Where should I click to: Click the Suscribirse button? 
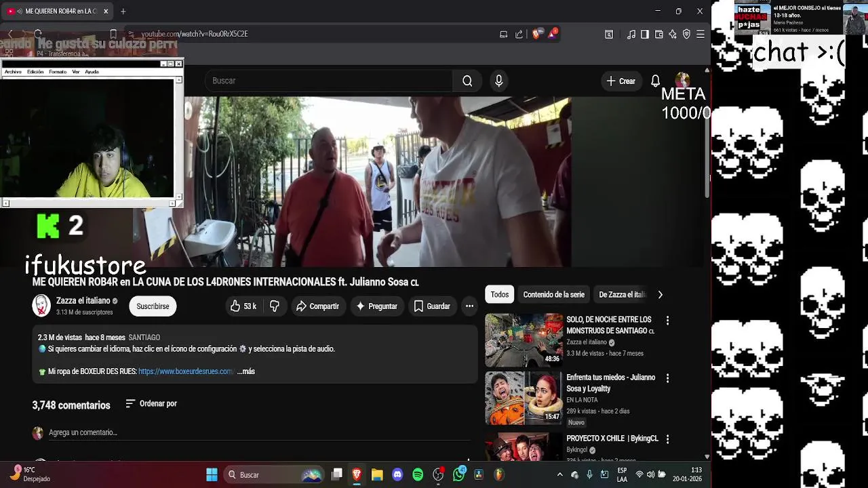tap(153, 306)
